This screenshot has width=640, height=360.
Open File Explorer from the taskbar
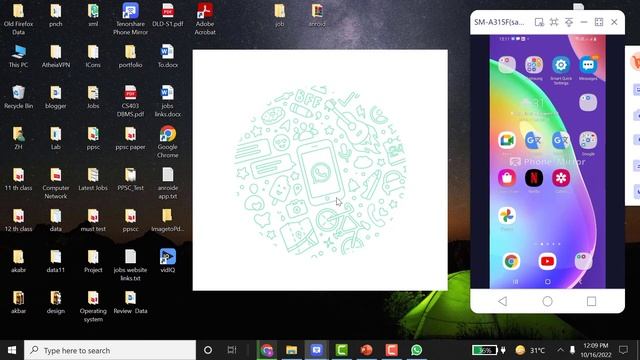tap(291, 350)
